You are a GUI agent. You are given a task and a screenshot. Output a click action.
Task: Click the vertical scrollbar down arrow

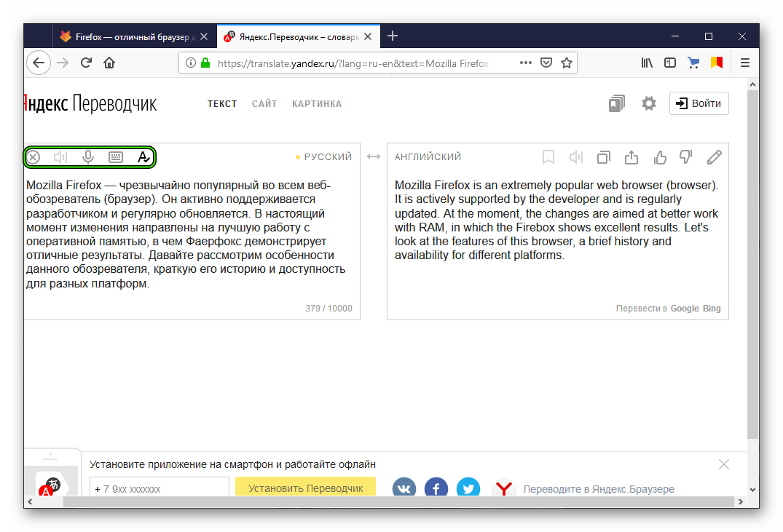(x=752, y=490)
